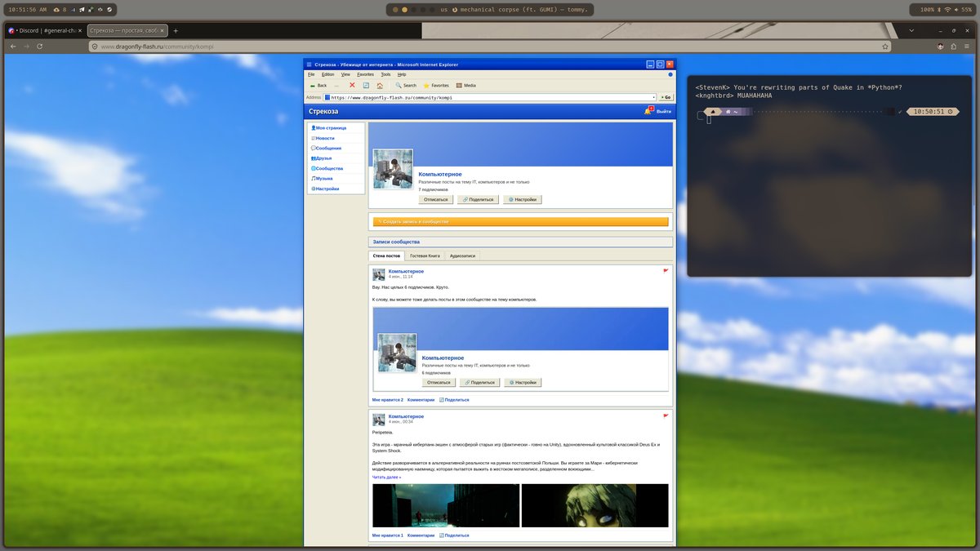Expand the Address bar dropdown arrow

click(x=653, y=97)
